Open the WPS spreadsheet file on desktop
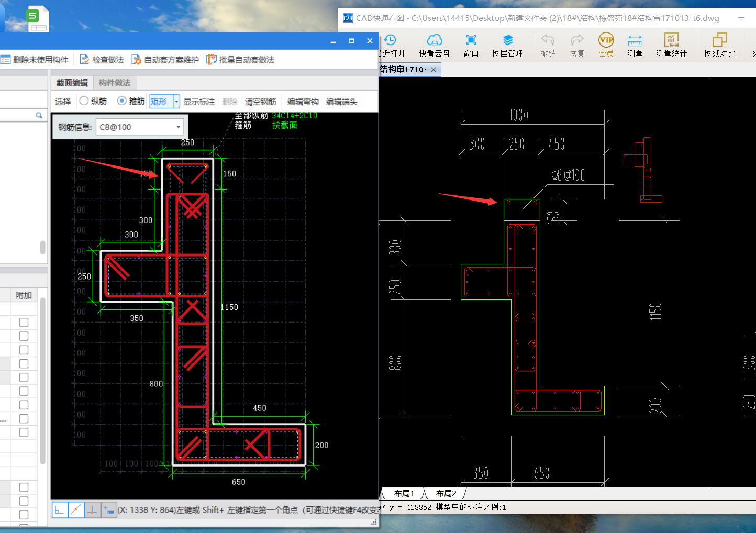Viewport: 756px width, 533px height. (x=38, y=18)
